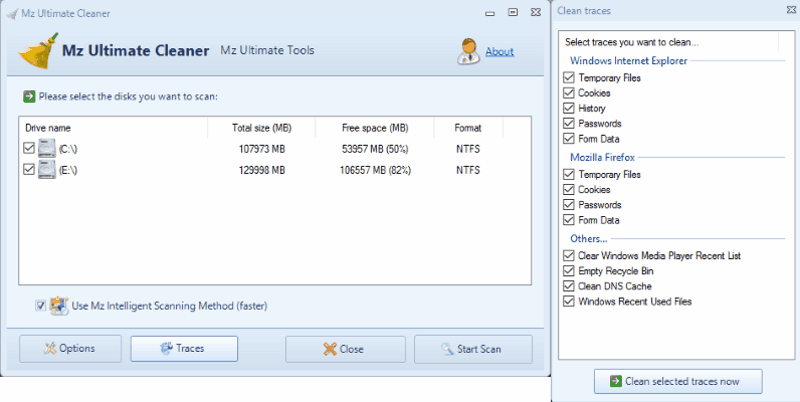This screenshot has width=800, height=402.
Task: Click the broom logo icon in header
Action: [38, 51]
